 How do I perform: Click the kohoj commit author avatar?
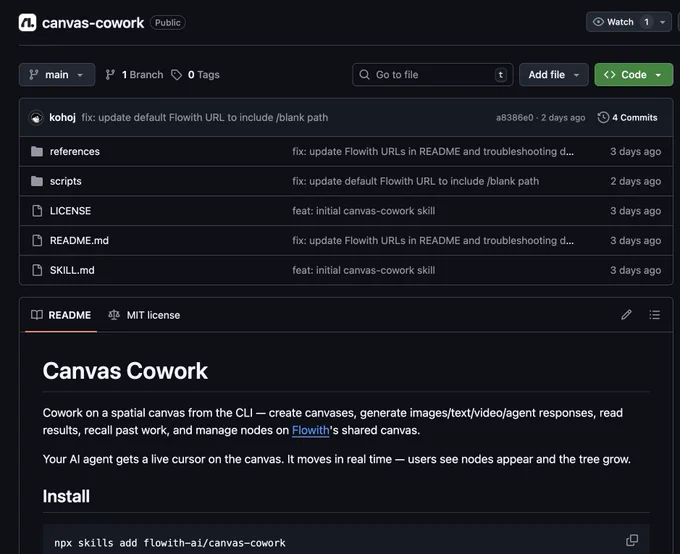pos(36,118)
